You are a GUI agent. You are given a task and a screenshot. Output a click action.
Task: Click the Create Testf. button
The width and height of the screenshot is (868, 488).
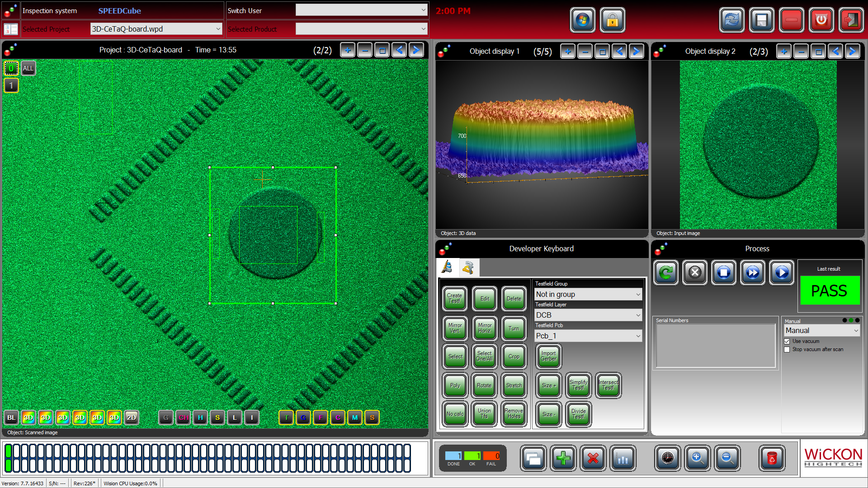click(x=455, y=299)
